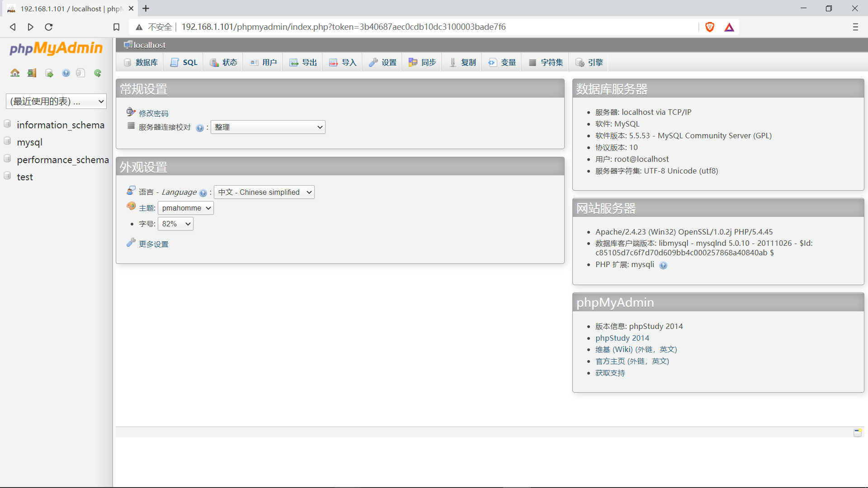Click help icon next to Language selector
868x488 pixels.
point(203,193)
